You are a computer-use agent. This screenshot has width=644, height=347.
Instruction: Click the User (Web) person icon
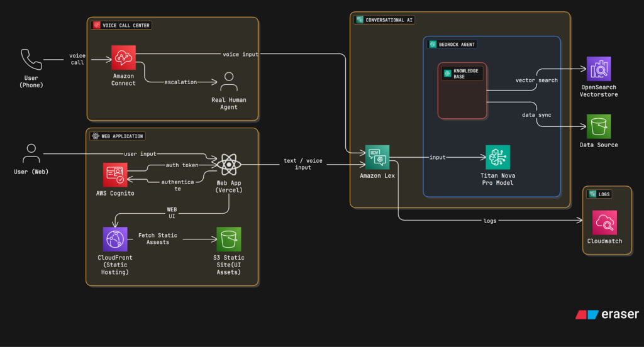31,154
